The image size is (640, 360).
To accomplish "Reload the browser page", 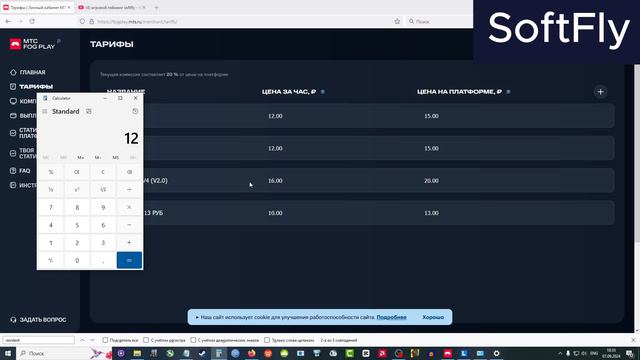I will click(x=32, y=21).
